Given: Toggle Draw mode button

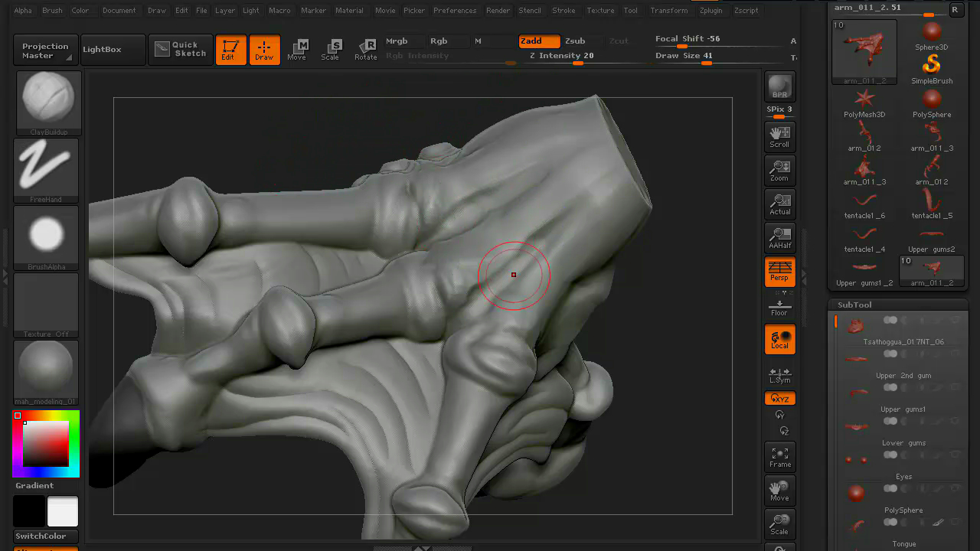Looking at the screenshot, I should (x=264, y=50).
